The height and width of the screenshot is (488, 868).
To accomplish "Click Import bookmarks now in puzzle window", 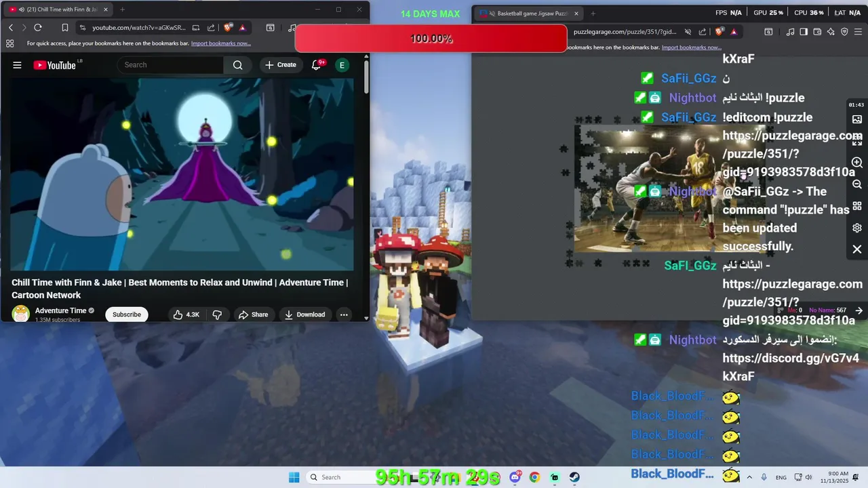I will tap(692, 47).
